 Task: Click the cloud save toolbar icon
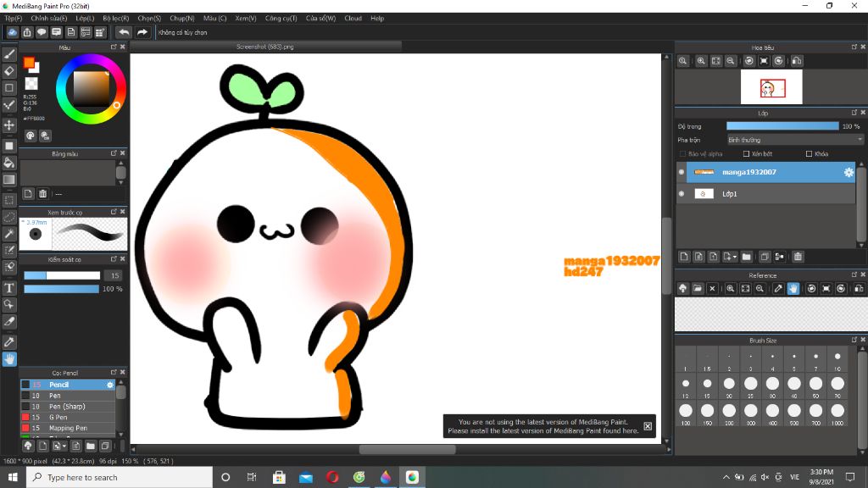[12, 33]
